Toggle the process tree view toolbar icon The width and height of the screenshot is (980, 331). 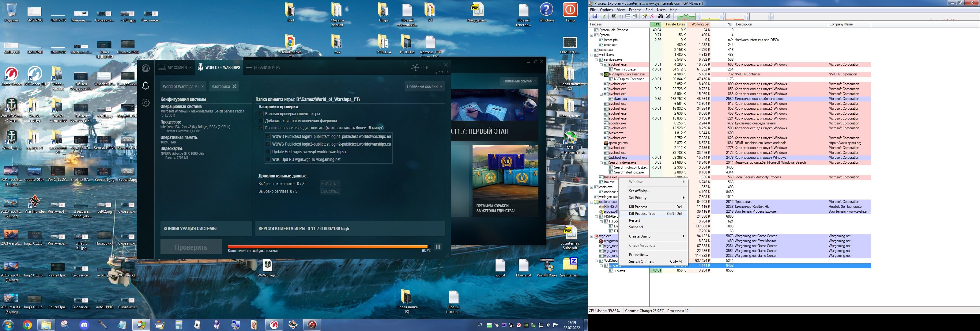620,16
